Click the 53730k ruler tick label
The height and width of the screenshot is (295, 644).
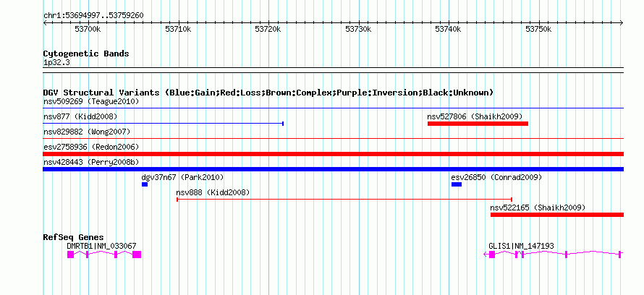358,30
